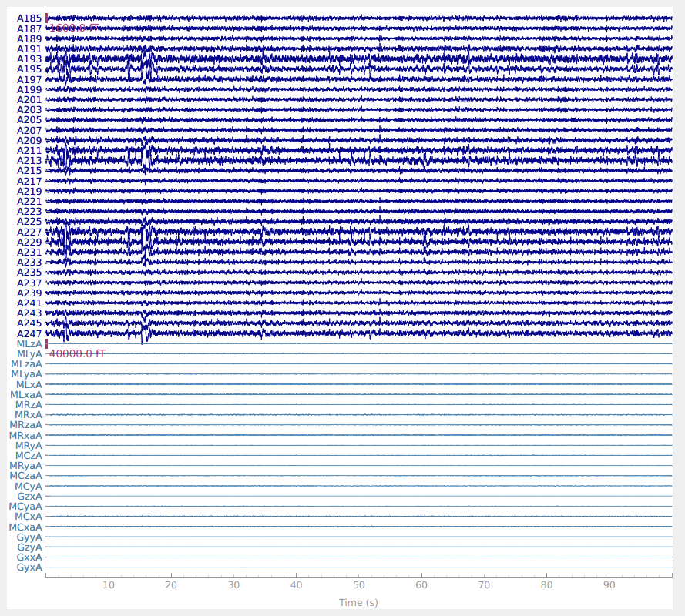Select channel label A227
This screenshot has height=616, width=685.
(29, 232)
